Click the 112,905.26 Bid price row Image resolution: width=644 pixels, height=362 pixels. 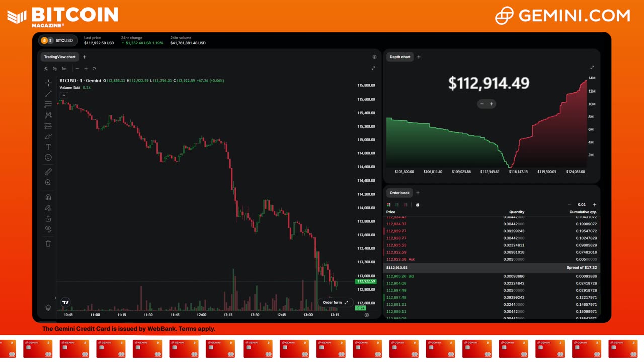[491, 276]
